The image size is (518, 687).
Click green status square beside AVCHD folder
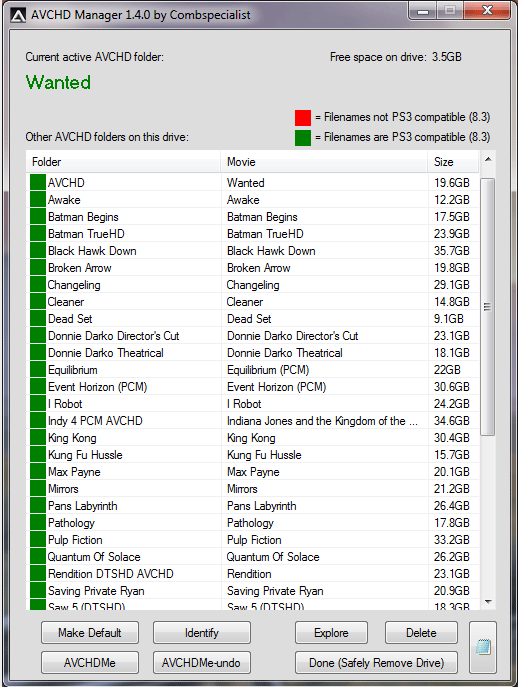(38, 182)
